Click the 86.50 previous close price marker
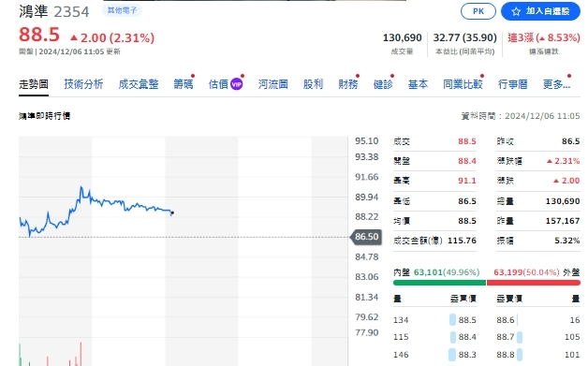Screen dimensions: 588x366 [x=366, y=237]
